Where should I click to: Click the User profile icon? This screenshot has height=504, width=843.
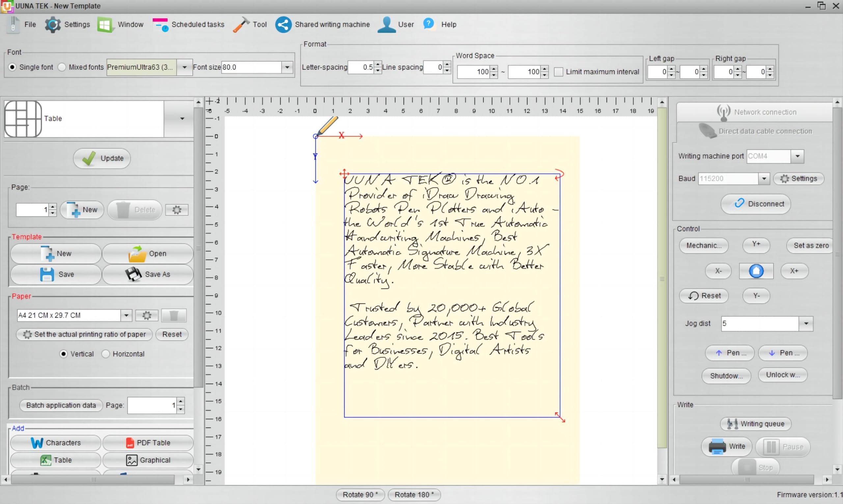[387, 24]
